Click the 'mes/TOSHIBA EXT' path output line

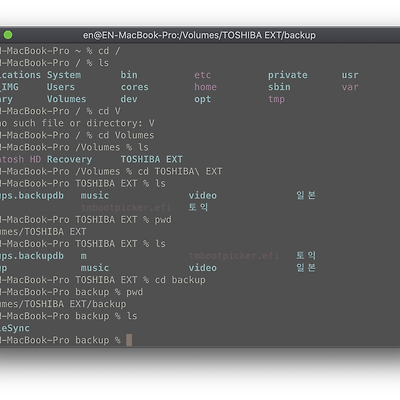(x=43, y=231)
